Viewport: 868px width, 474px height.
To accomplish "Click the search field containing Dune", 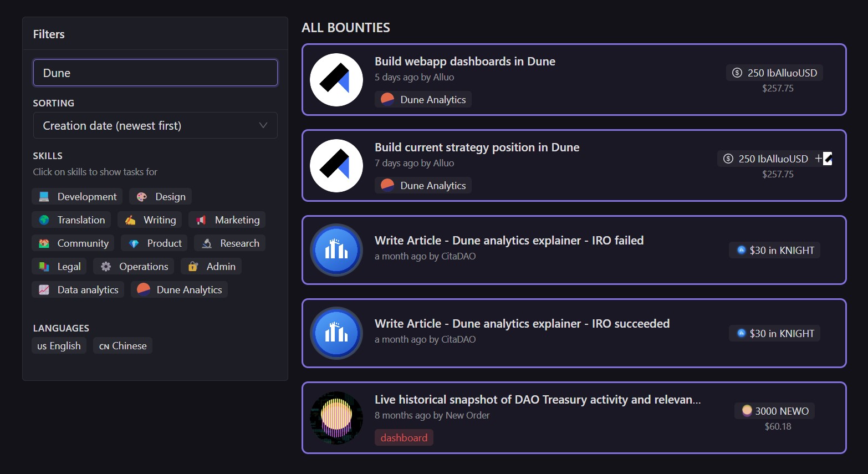I will [x=155, y=73].
